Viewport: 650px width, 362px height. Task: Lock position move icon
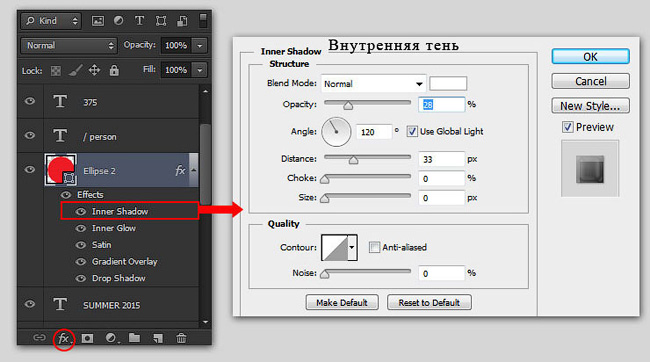click(x=94, y=70)
